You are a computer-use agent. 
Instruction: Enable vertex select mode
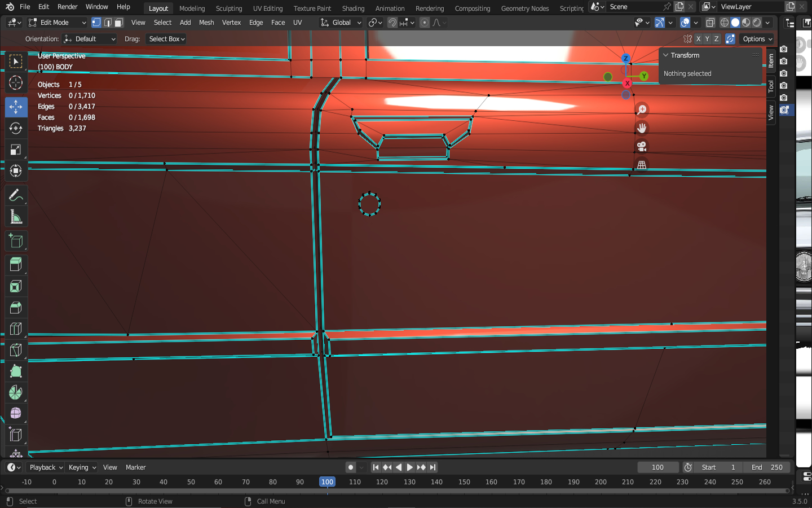tap(96, 23)
